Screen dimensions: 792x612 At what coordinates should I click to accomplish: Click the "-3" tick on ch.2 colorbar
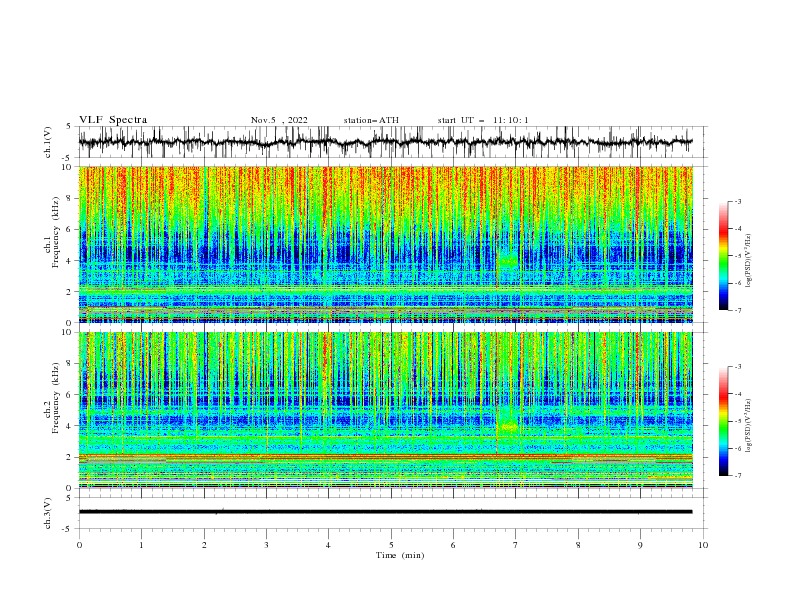(x=738, y=367)
